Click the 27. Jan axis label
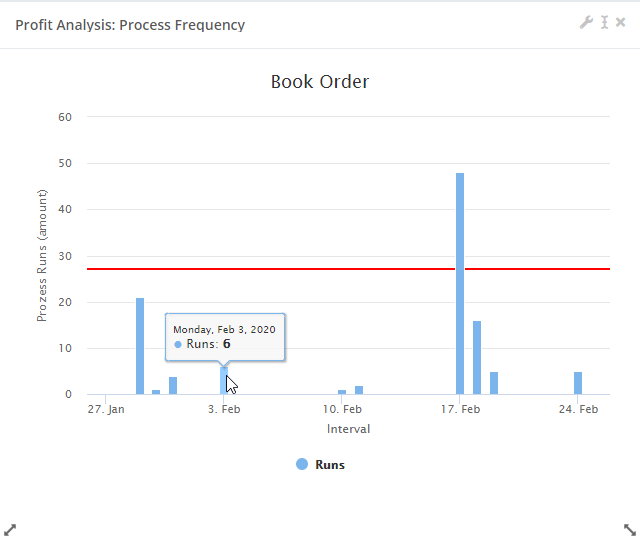640x540 pixels. coord(106,409)
